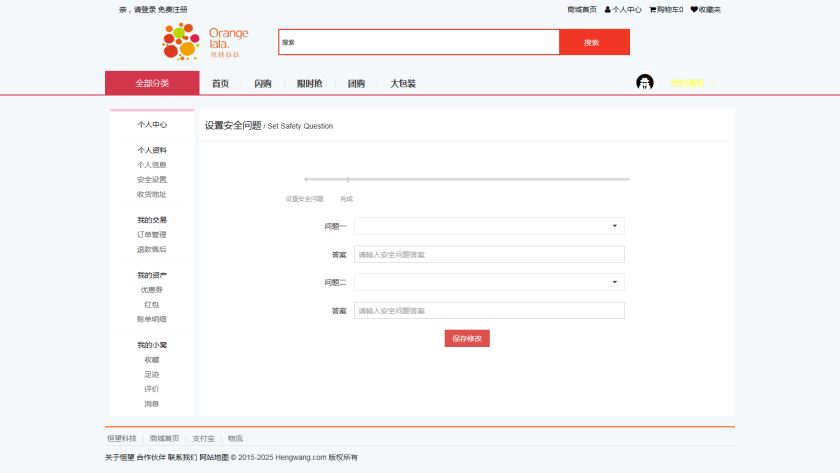This screenshot has width=840, height=473.
Task: Open 收藏夹 with heart icon in top bar
Action: [x=706, y=10]
